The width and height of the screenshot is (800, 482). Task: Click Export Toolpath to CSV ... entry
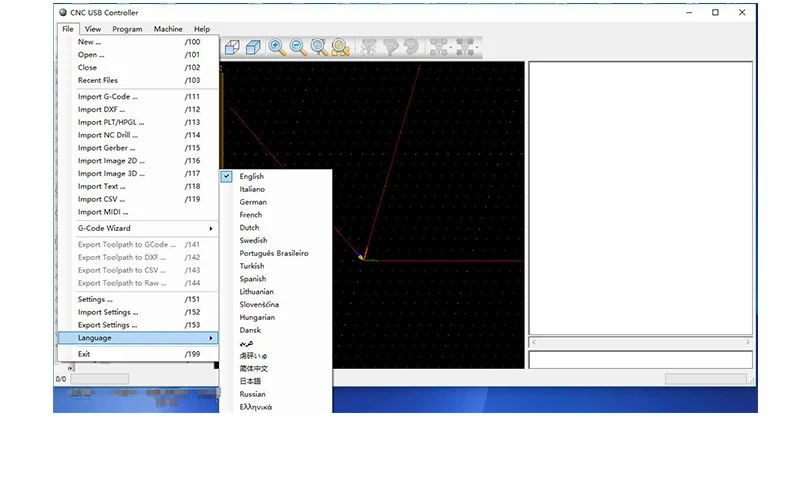coord(138,270)
